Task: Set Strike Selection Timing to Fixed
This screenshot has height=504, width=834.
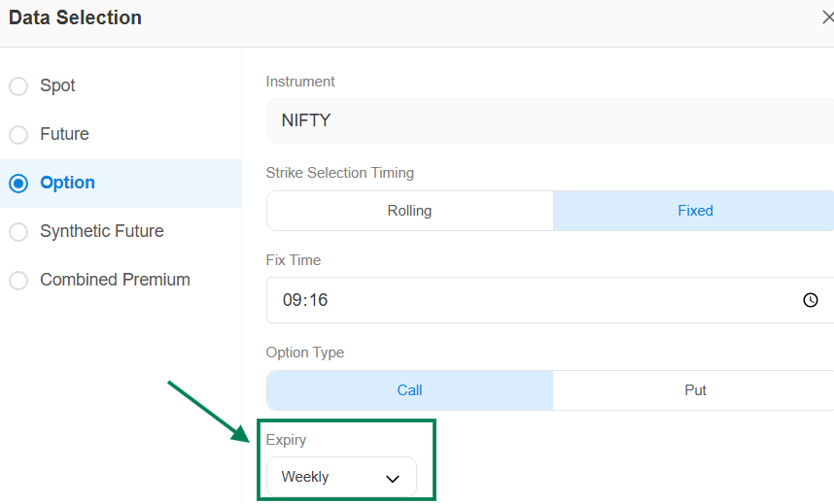Action: click(x=694, y=211)
